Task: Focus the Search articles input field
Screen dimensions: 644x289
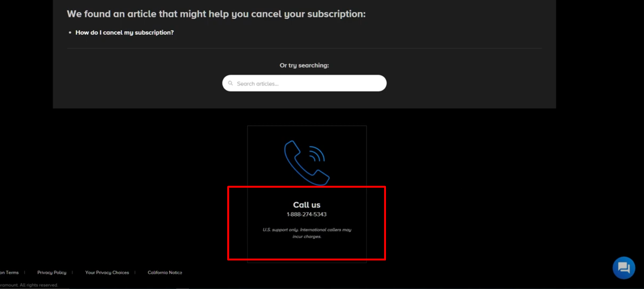Action: tap(304, 83)
